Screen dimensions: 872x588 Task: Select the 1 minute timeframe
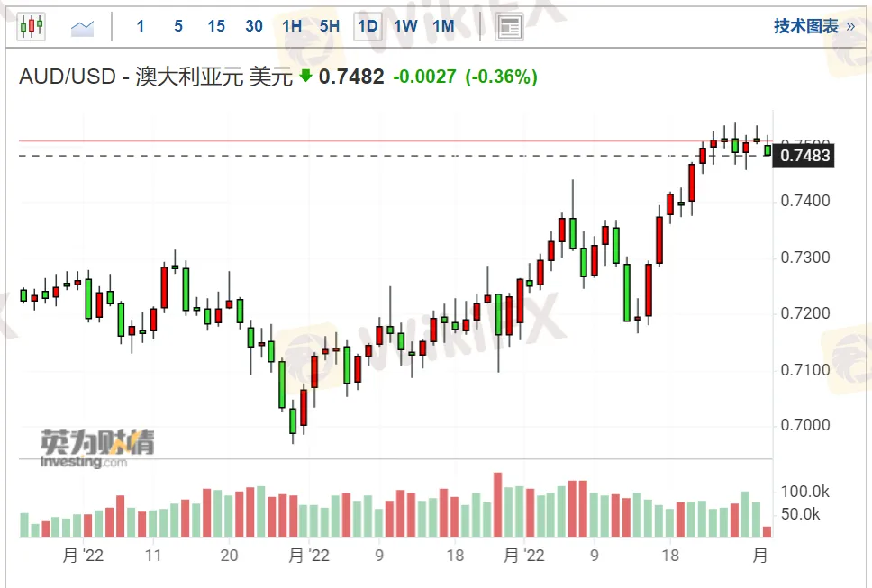coord(141,26)
